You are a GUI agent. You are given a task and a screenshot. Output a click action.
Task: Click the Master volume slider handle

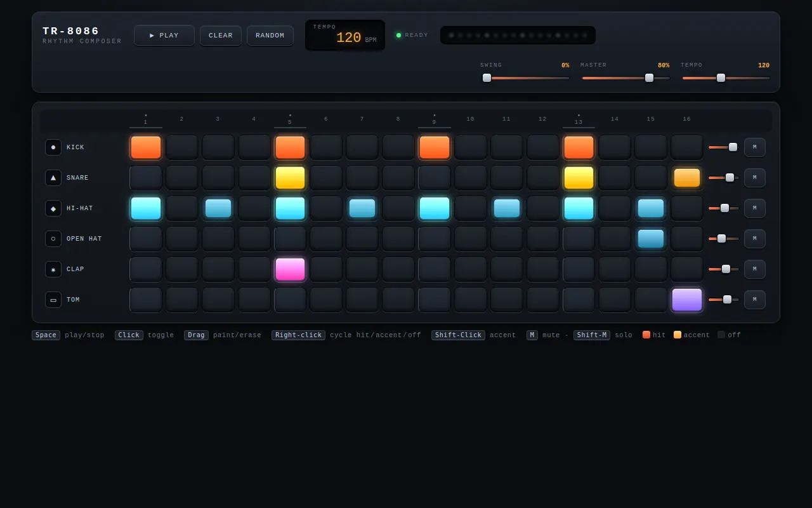point(649,77)
